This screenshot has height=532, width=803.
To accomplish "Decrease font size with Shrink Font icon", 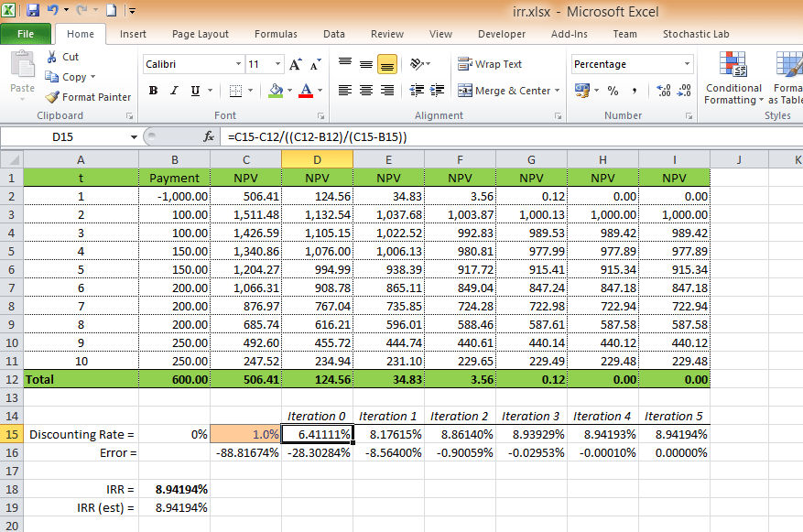I will tap(316, 64).
